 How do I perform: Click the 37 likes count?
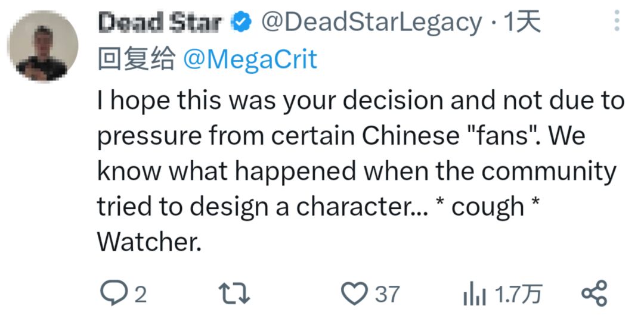[388, 294]
